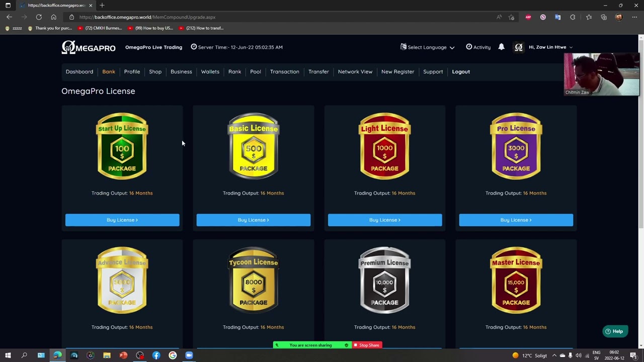Open the Support menu item

click(x=433, y=71)
